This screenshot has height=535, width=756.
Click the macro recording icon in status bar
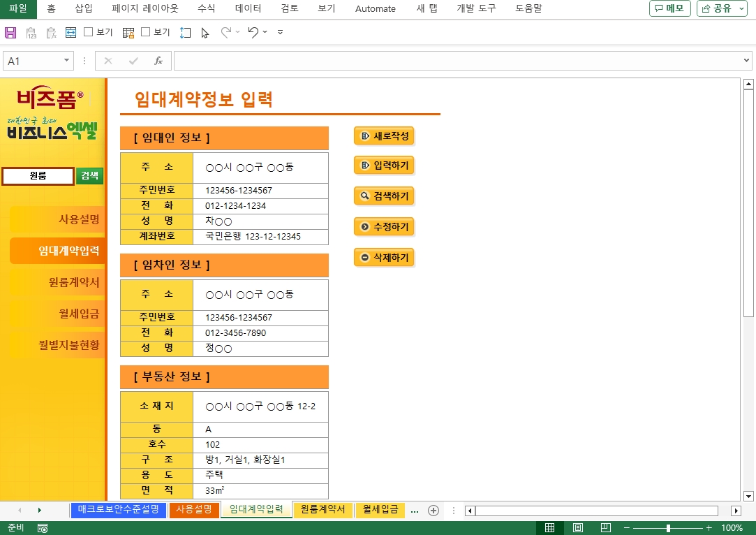coord(43,528)
